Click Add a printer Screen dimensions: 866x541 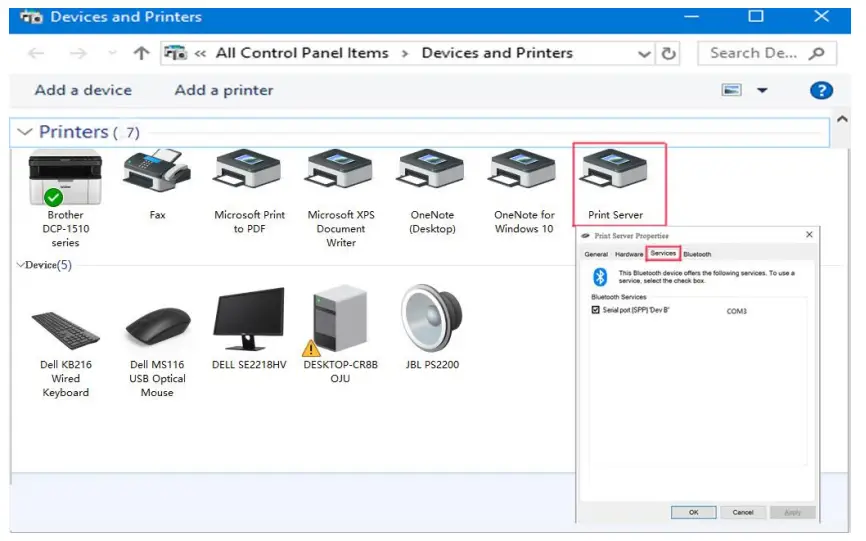[x=224, y=90]
